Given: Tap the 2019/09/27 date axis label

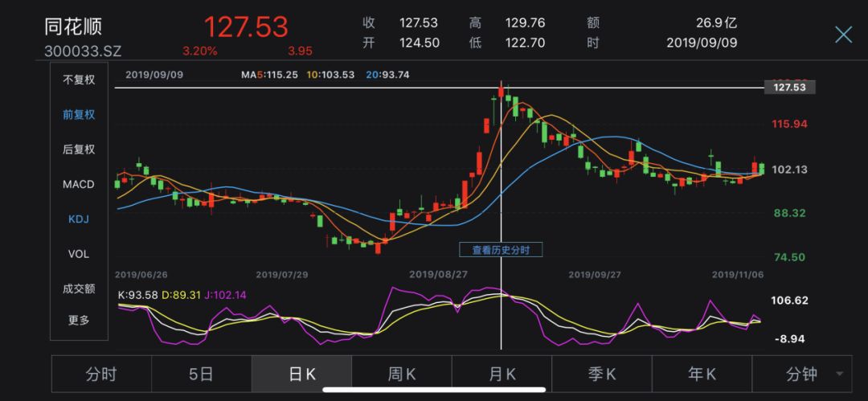Looking at the screenshot, I should (x=595, y=274).
